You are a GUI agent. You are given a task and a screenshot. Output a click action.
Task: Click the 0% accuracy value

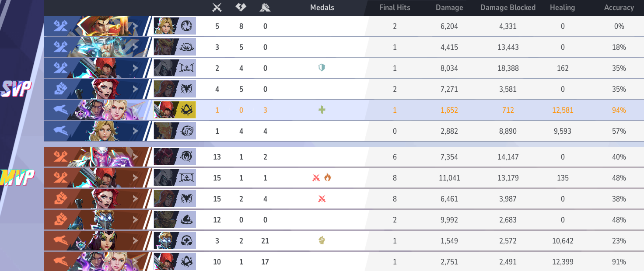(x=619, y=26)
